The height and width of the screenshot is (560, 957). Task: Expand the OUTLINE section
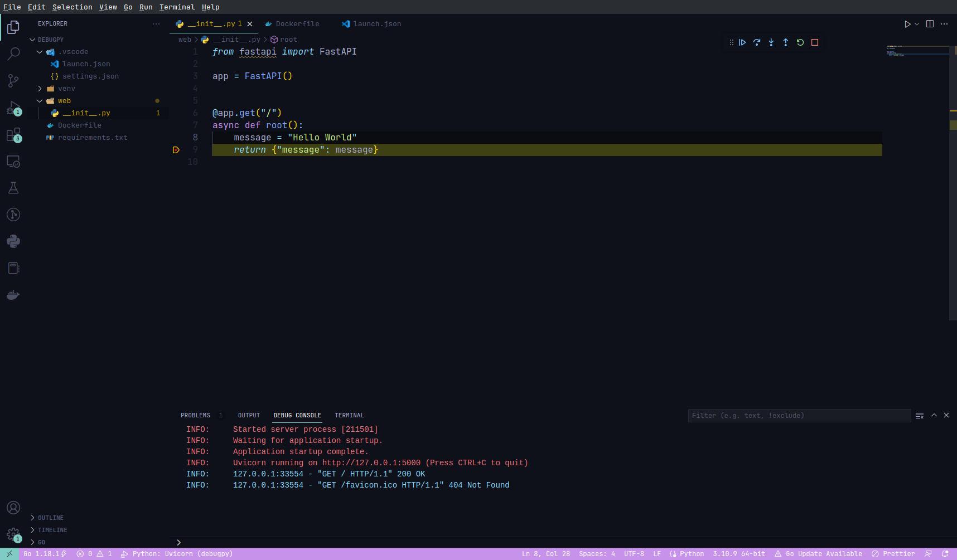[x=51, y=518]
